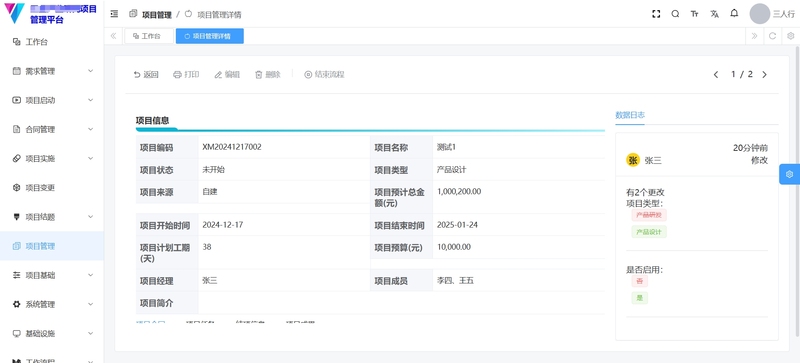Toggle fullscreen mode icon

(656, 14)
